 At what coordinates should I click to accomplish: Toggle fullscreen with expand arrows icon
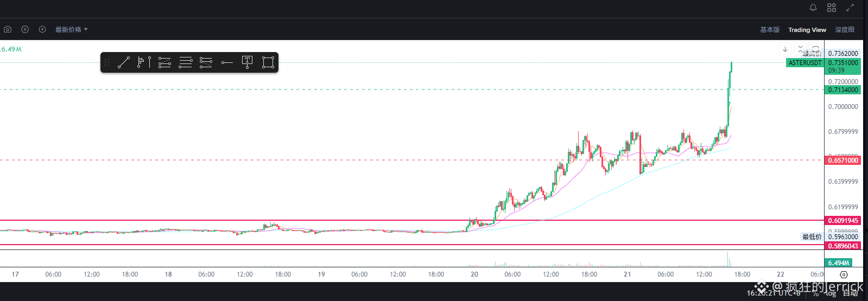pos(850,8)
